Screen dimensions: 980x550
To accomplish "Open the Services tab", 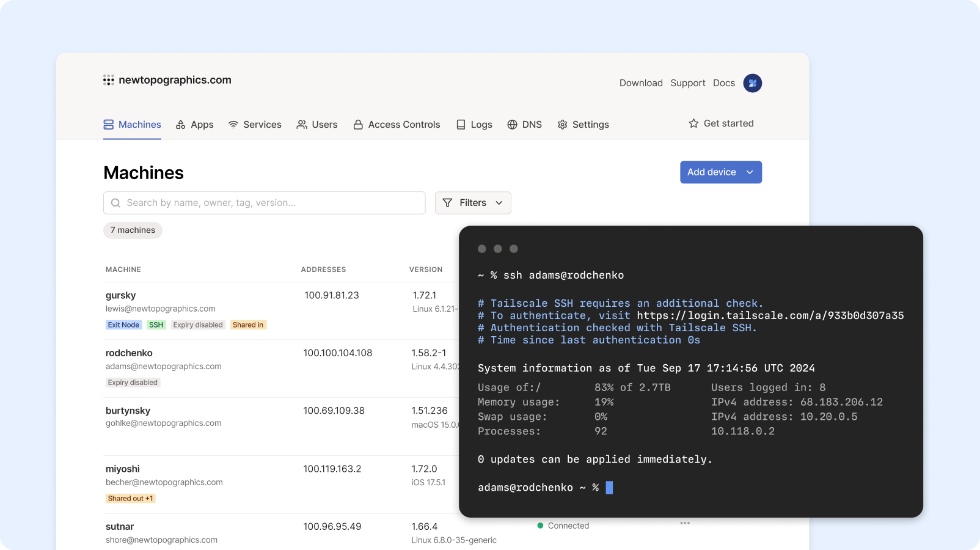I will click(255, 125).
